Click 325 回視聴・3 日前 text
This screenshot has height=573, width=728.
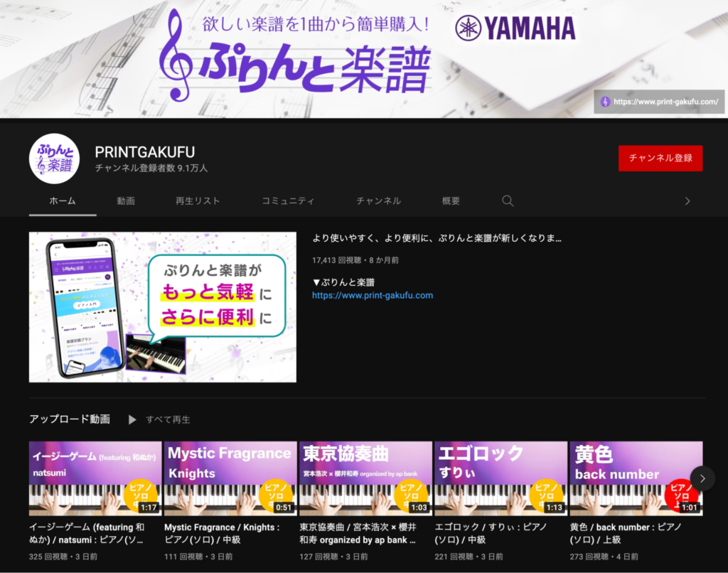click(63, 556)
